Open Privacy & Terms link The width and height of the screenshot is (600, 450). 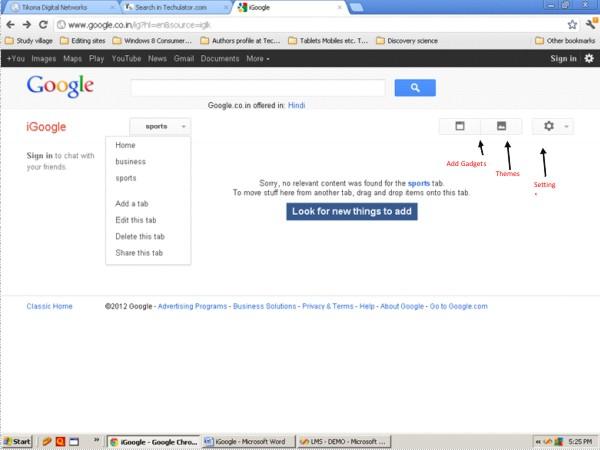328,306
